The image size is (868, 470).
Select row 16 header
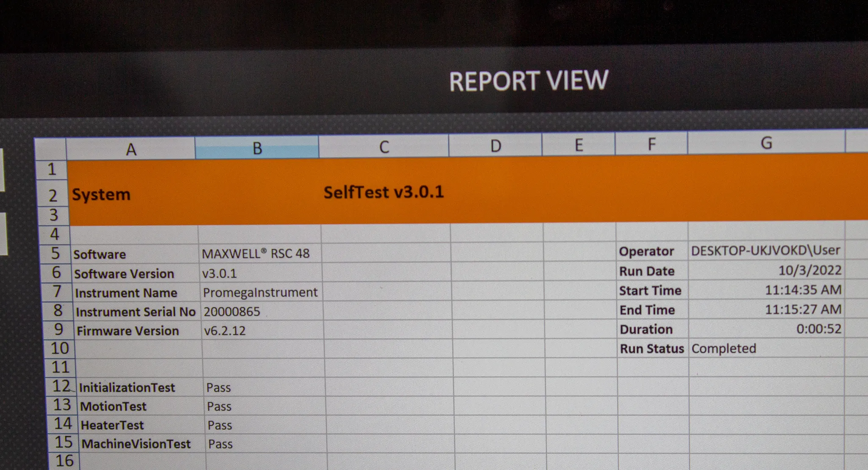click(64, 461)
